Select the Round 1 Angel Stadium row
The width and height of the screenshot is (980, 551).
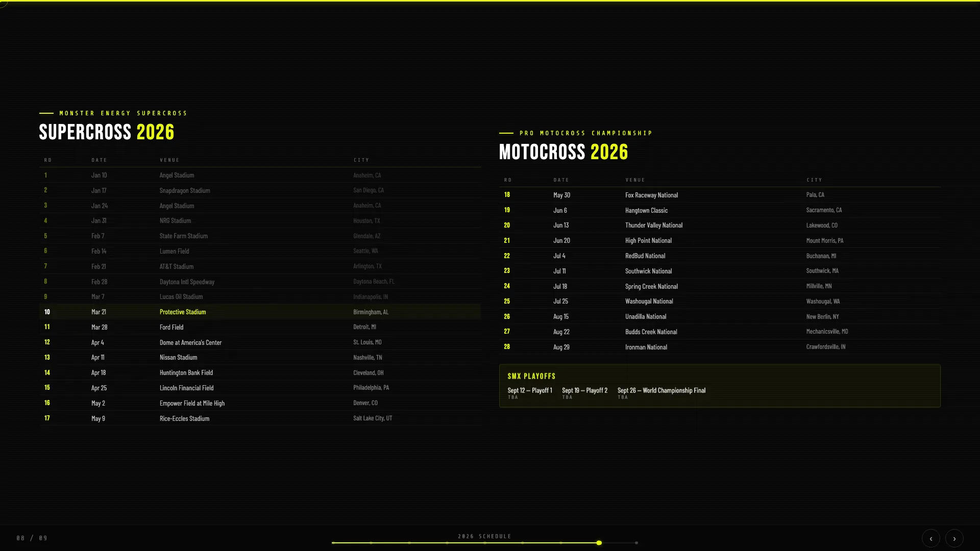pyautogui.click(x=260, y=175)
